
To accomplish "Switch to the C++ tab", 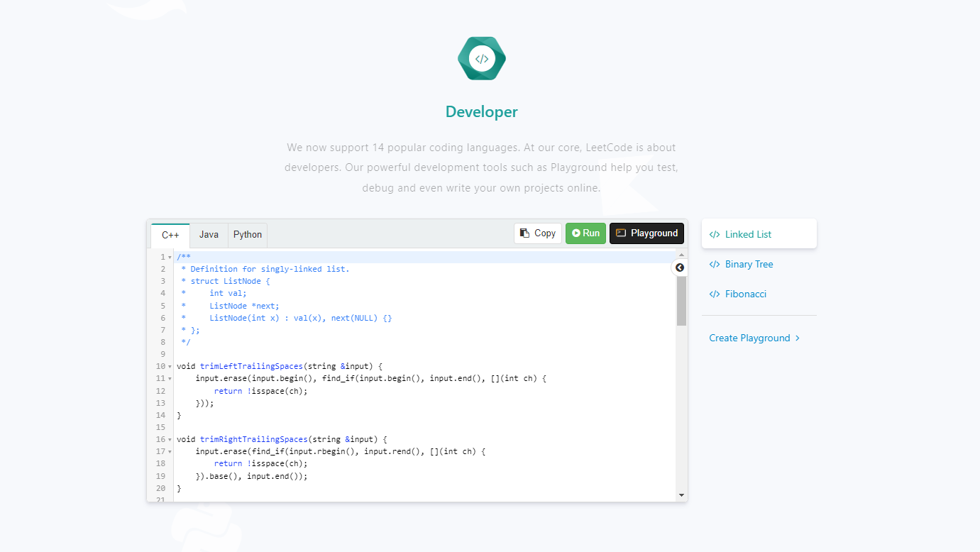I will (170, 235).
